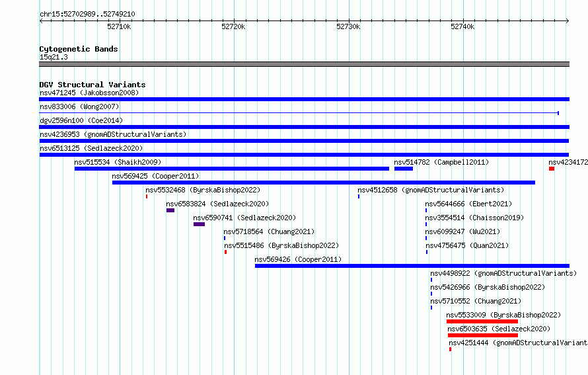Image resolution: width=588 pixels, height=375 pixels.
Task: Click the red marker under nsv5515486
Action: pyautogui.click(x=226, y=252)
